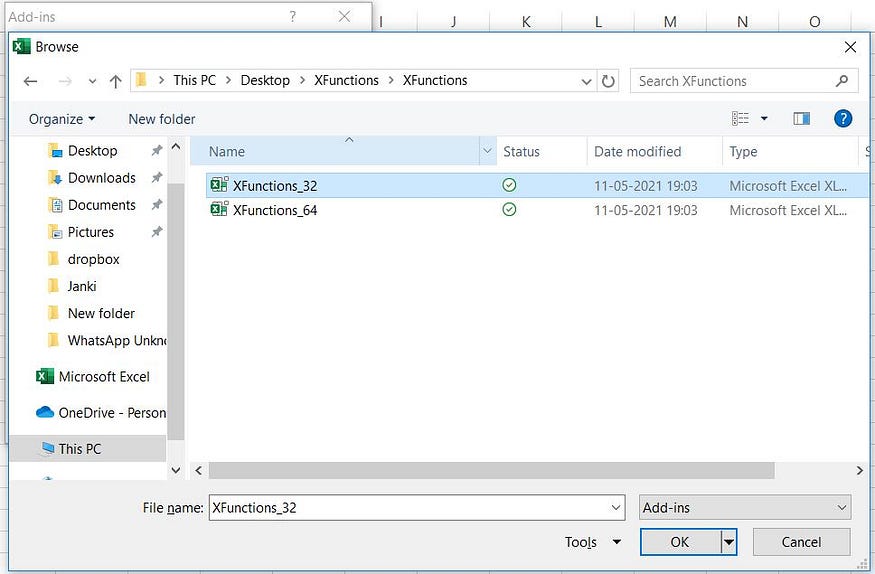Image resolution: width=875 pixels, height=574 pixels.
Task: Expand the address bar history dropdown
Action: coord(586,81)
